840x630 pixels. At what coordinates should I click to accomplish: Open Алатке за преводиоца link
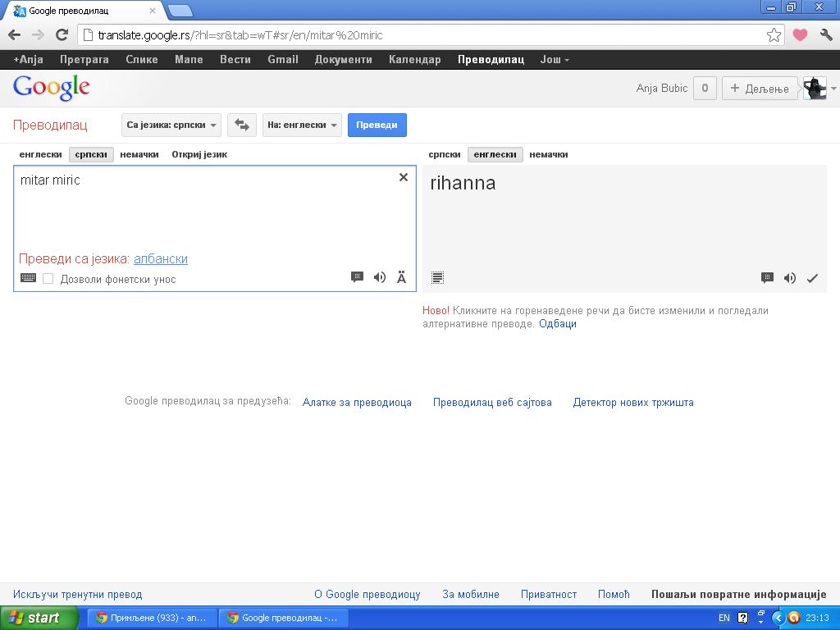[x=357, y=402]
